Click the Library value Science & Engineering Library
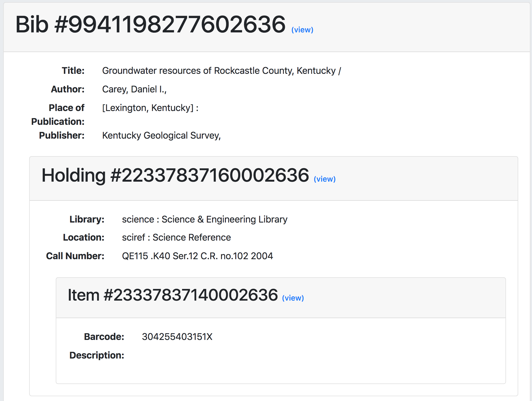 point(204,219)
